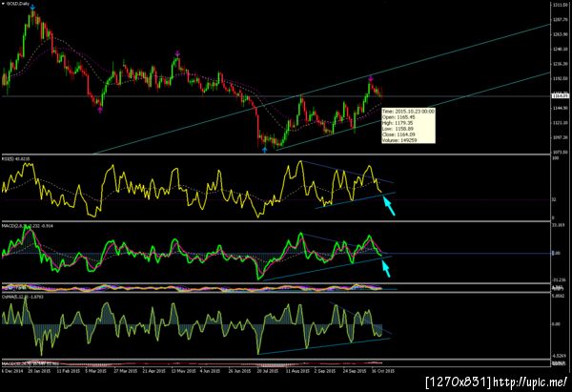
Task: Click the 6 Dec 2014 date label
Action: coord(12,371)
